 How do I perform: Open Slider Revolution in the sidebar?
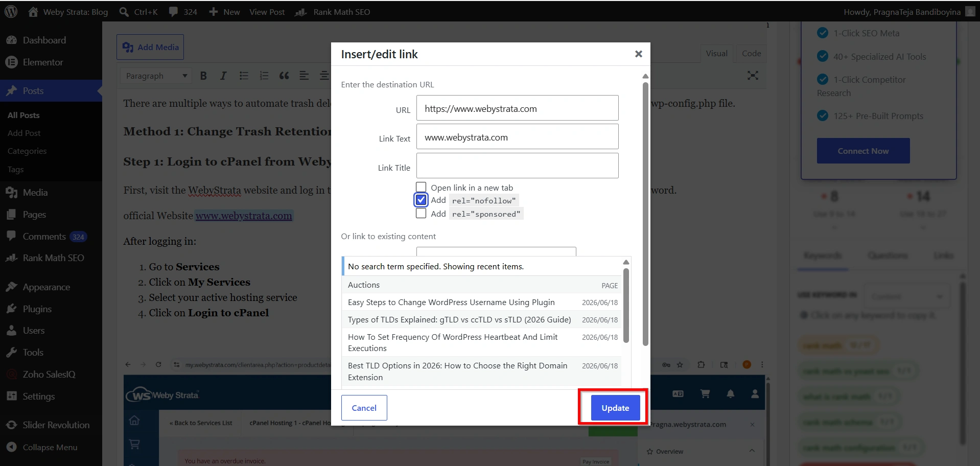tap(56, 425)
